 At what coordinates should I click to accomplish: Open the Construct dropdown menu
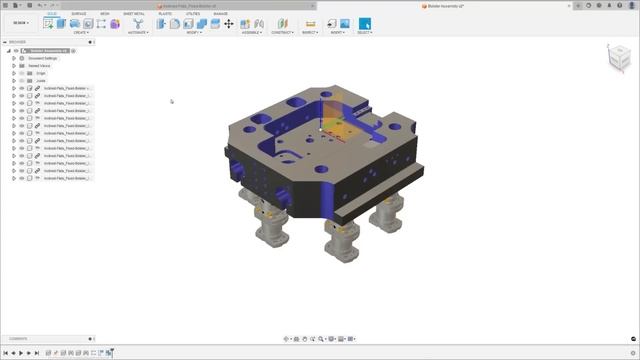282,32
